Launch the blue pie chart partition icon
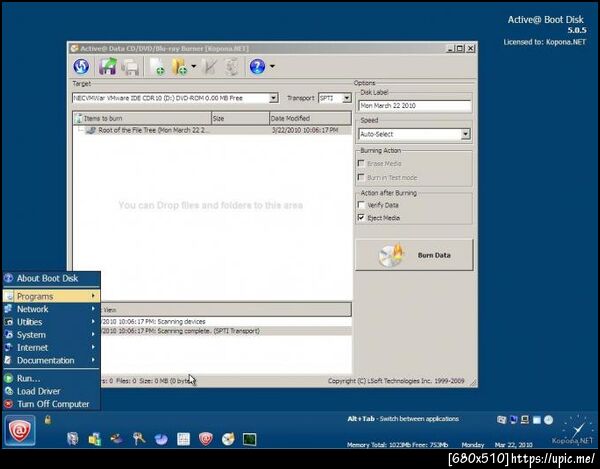 pyautogui.click(x=161, y=439)
